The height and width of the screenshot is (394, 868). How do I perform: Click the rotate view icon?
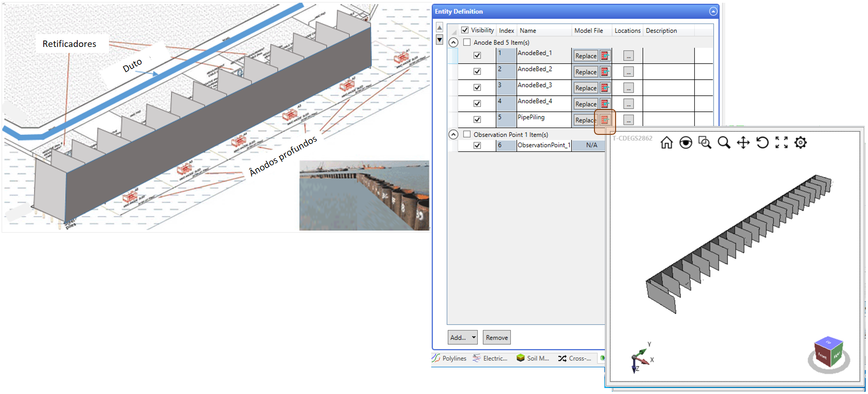pyautogui.click(x=762, y=143)
